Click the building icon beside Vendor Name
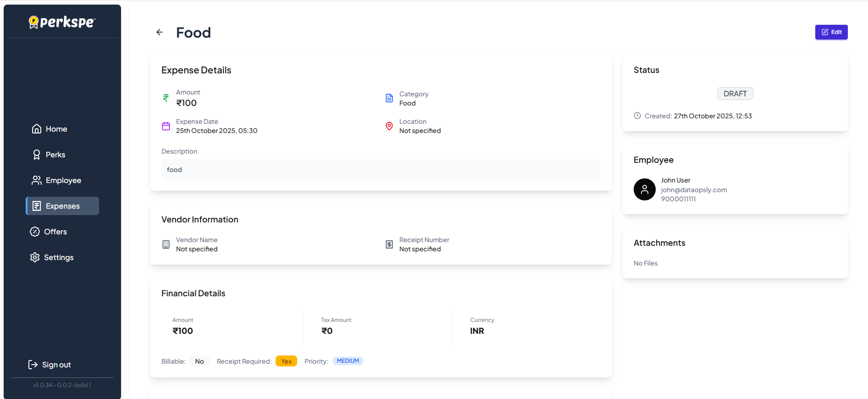 (166, 244)
